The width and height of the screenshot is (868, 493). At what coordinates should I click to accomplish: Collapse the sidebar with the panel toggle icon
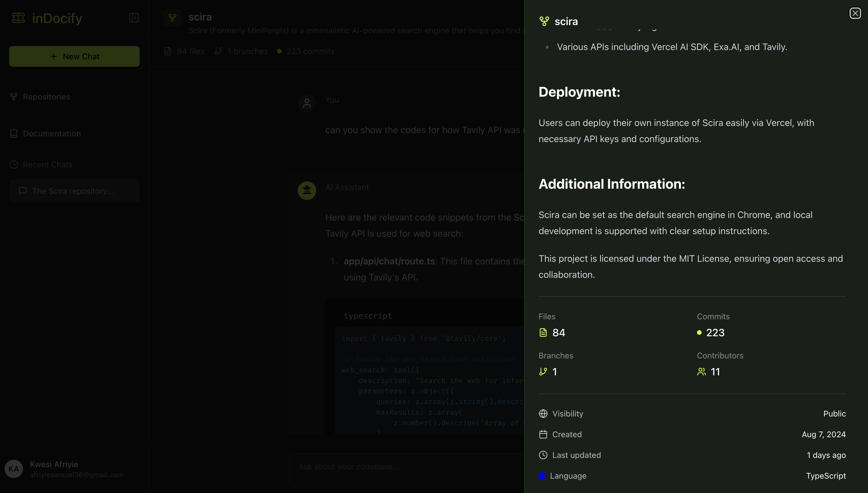(134, 18)
